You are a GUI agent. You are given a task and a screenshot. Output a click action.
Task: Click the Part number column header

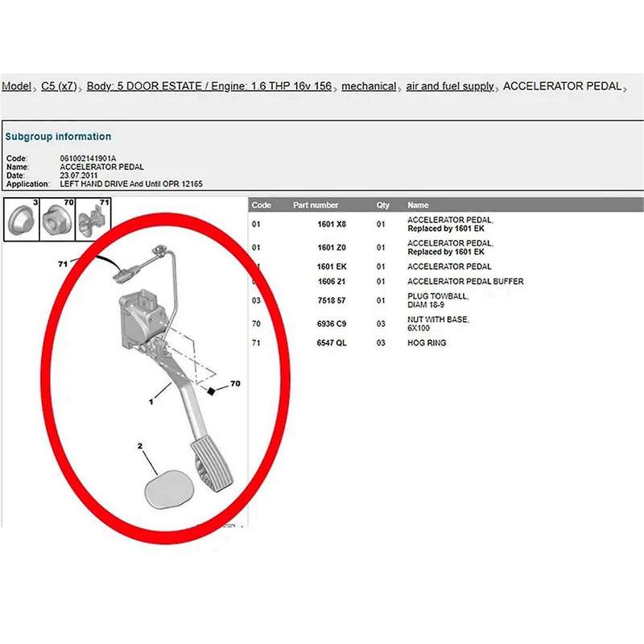(x=316, y=205)
